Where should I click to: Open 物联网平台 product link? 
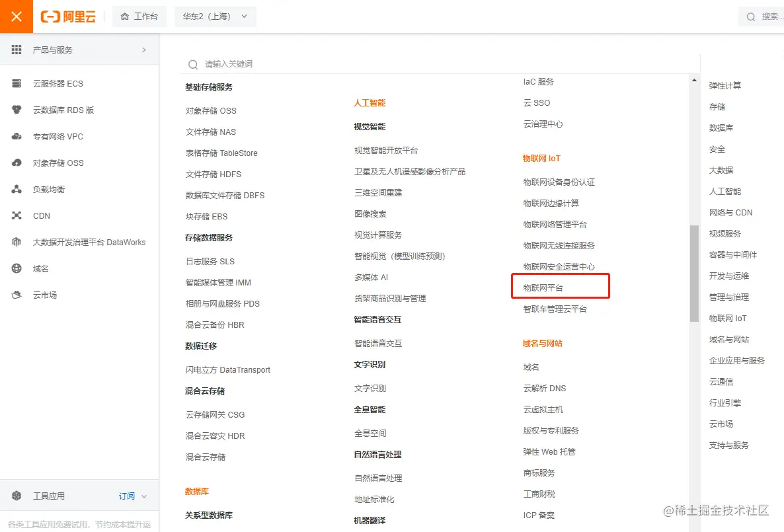coord(543,287)
